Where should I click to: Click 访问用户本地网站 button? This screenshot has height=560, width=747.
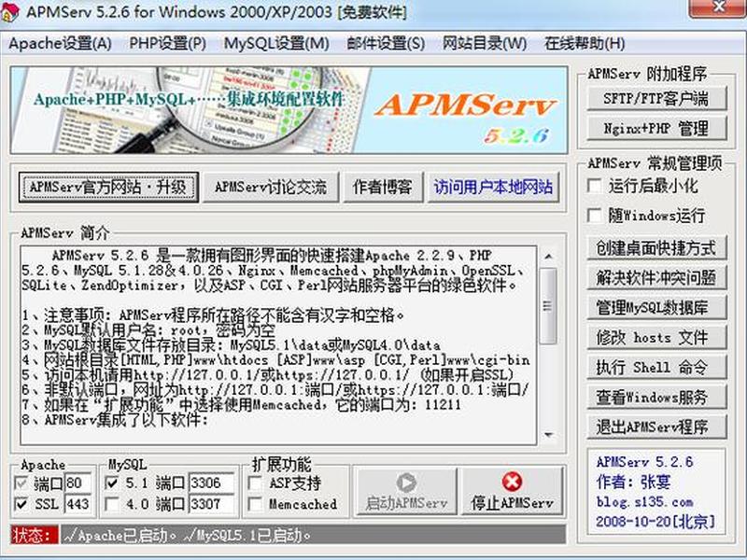click(x=493, y=188)
